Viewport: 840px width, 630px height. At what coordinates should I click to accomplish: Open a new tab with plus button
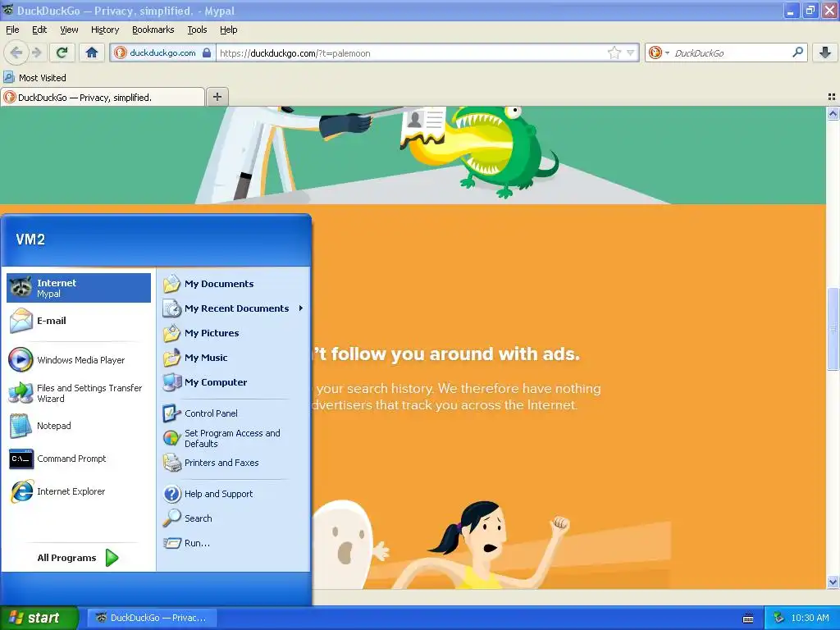pos(217,97)
